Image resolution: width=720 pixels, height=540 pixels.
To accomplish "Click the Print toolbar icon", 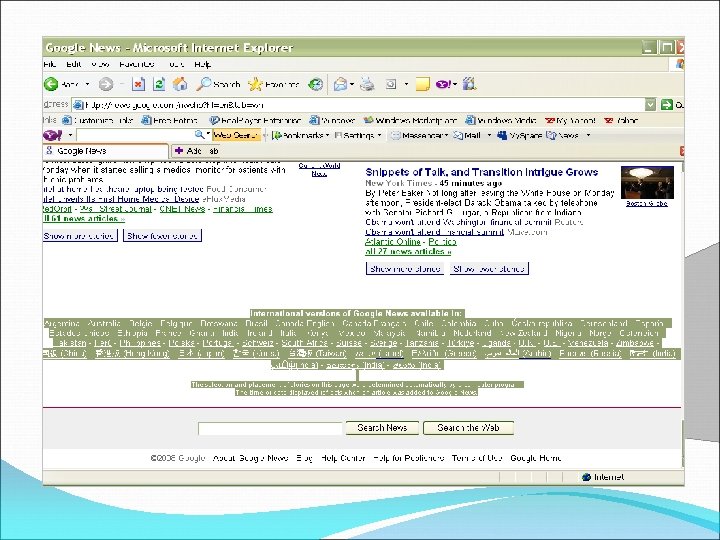I will pos(367,84).
